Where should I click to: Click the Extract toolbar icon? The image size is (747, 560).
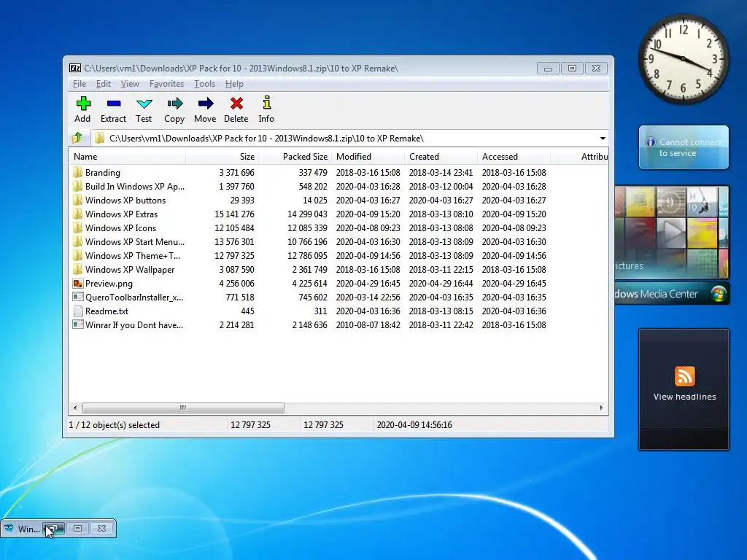[x=113, y=104]
